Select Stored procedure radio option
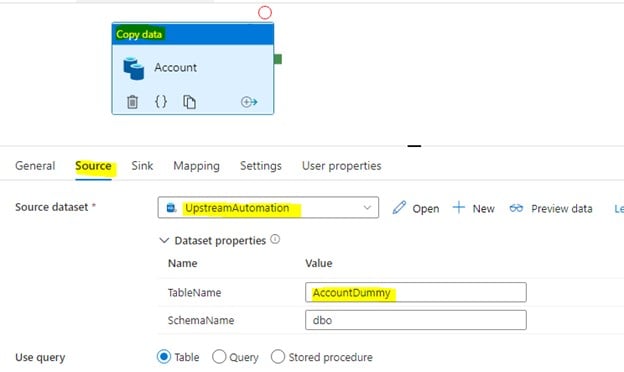The width and height of the screenshot is (624, 372). pyautogui.click(x=278, y=357)
